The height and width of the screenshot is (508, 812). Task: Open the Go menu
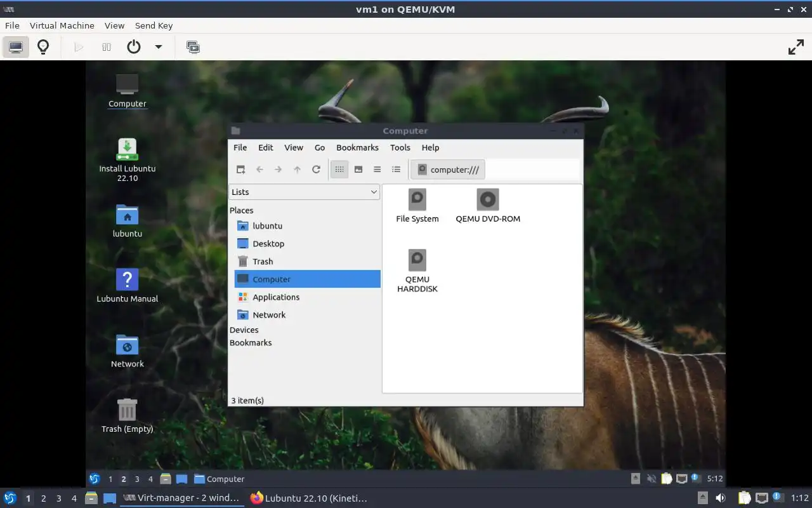(320, 147)
